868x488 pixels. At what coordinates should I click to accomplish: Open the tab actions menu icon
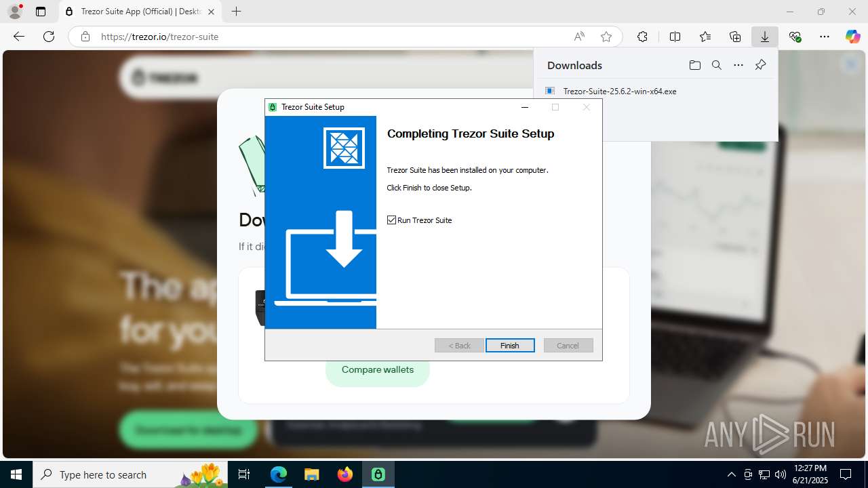tap(41, 12)
